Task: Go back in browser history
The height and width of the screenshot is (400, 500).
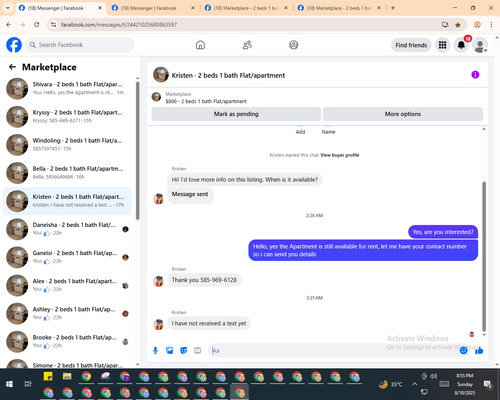Action: tap(9, 25)
